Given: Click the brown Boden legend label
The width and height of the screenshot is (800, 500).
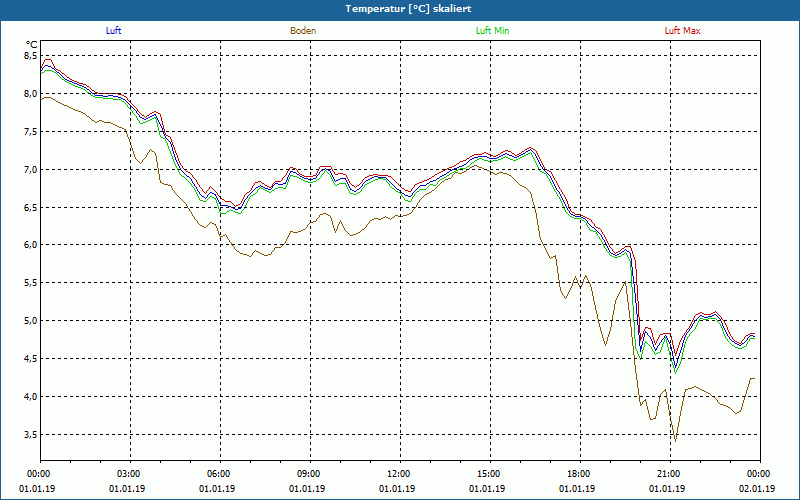Looking at the screenshot, I should (303, 31).
